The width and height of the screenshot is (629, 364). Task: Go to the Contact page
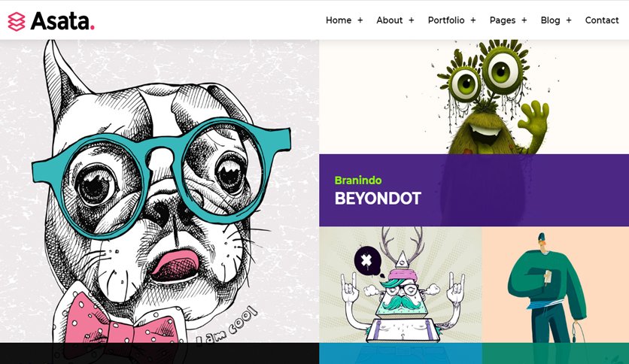pos(602,20)
